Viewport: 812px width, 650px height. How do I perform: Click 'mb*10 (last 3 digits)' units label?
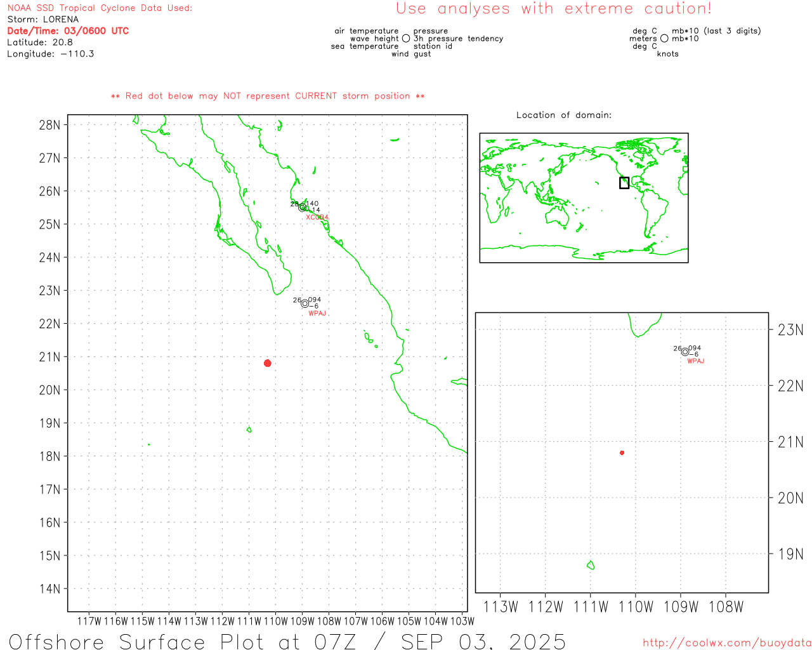pos(716,31)
